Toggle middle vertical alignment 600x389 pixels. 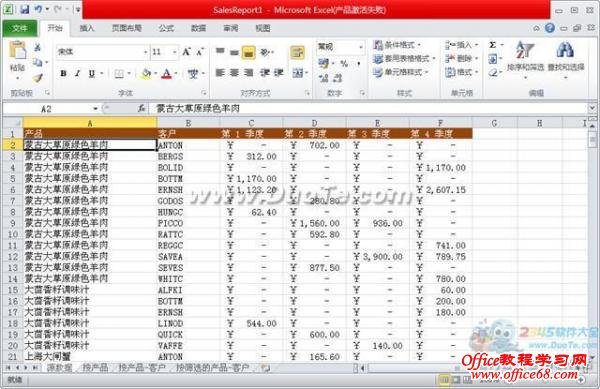click(x=234, y=52)
